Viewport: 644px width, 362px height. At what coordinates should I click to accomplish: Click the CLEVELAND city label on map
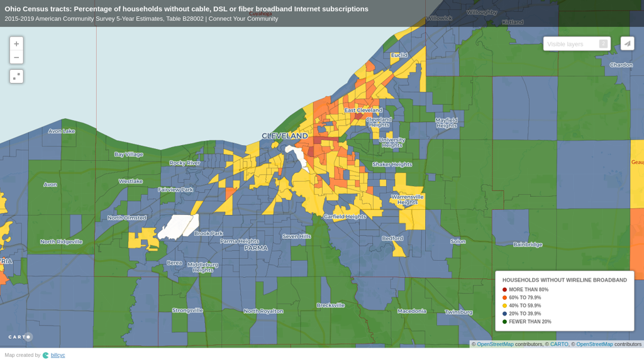pyautogui.click(x=284, y=136)
